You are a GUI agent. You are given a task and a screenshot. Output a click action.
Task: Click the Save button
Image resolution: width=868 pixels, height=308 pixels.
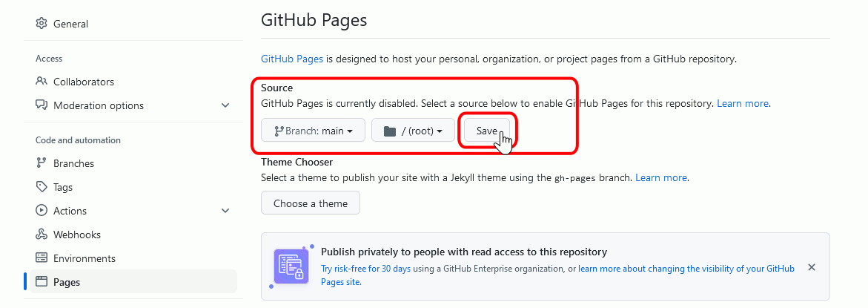(487, 131)
